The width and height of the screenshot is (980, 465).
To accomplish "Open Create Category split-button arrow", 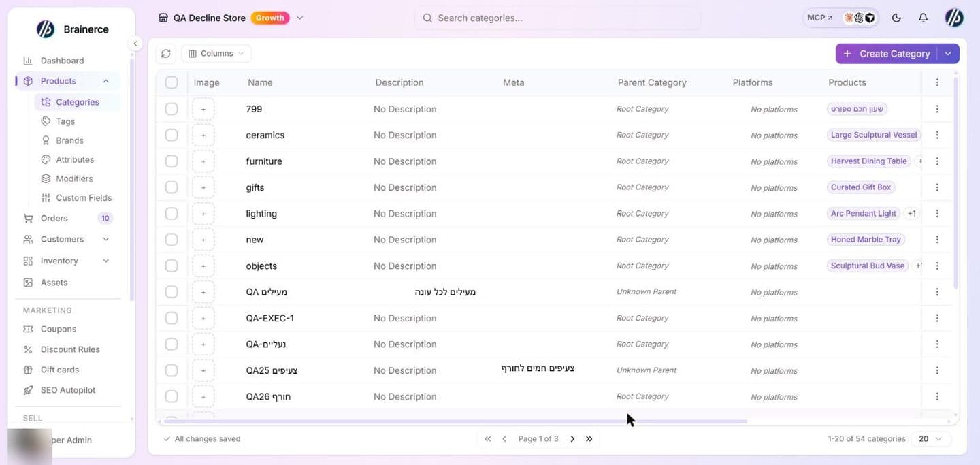I will [x=948, y=54].
